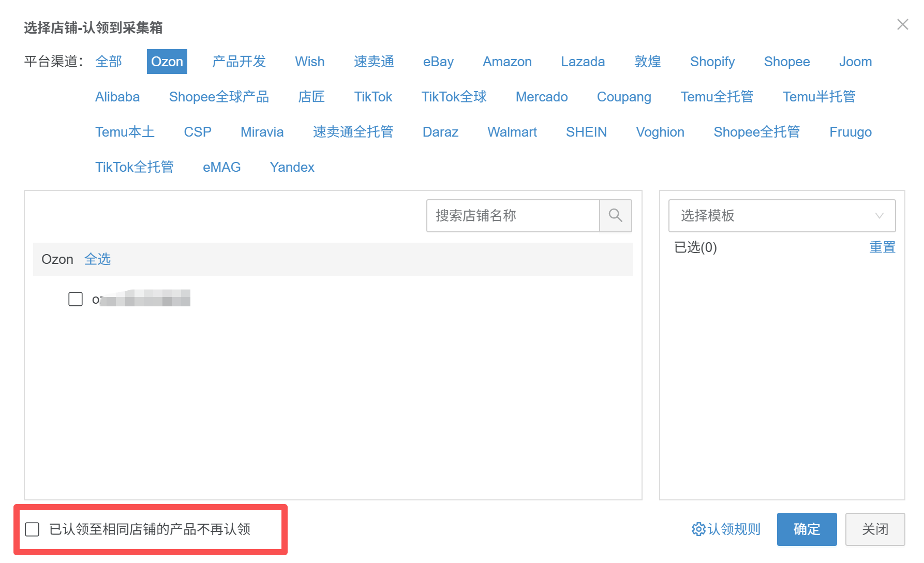The width and height of the screenshot is (924, 563).
Task: Tick the blurred Ozon store checkbox
Action: click(x=76, y=299)
